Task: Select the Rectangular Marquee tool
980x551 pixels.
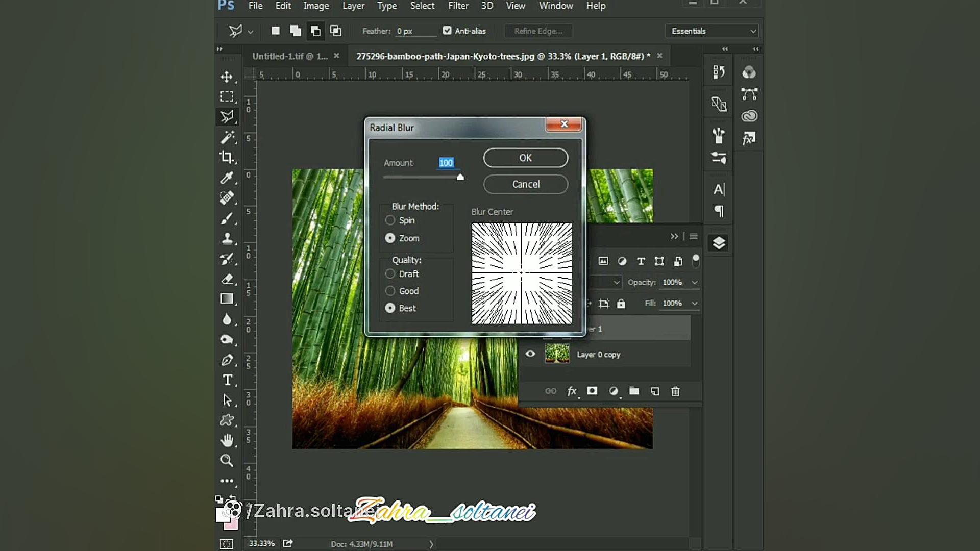Action: (x=227, y=96)
